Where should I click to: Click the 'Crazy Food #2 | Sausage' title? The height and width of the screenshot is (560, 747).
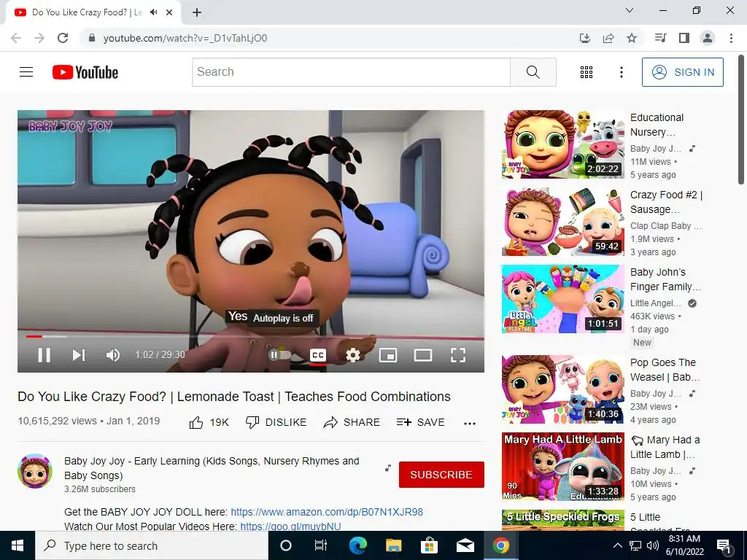(x=666, y=202)
